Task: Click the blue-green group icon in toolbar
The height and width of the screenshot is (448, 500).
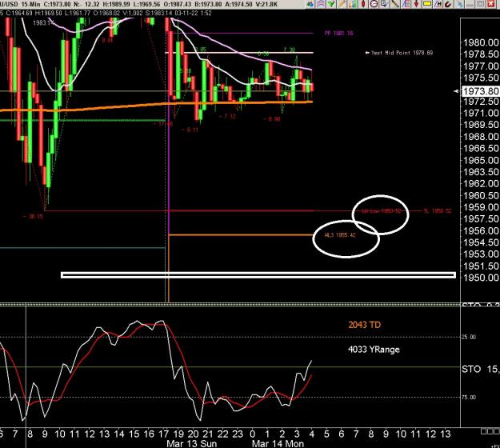Action: [310, 4]
